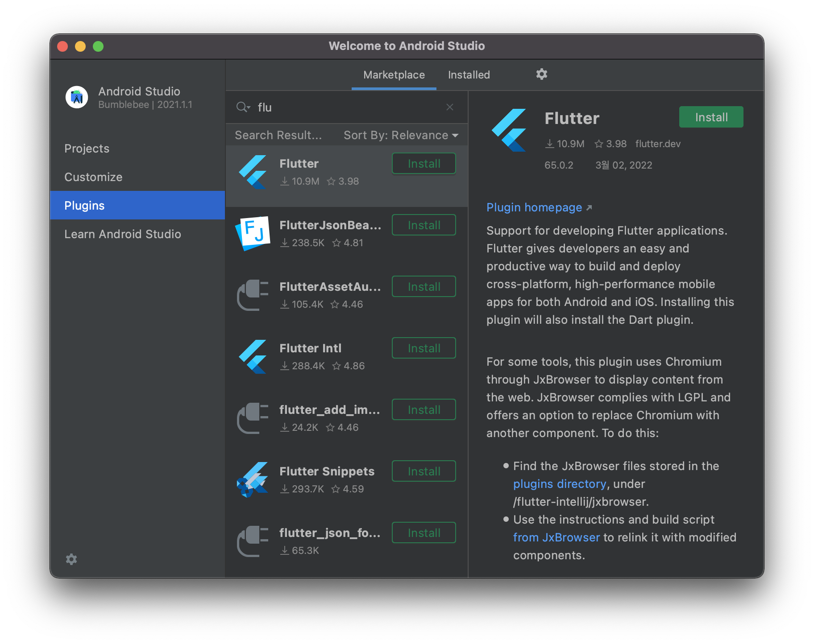Image resolution: width=814 pixels, height=644 pixels.
Task: Select the Flutter plugin name in the list
Action: tap(299, 164)
